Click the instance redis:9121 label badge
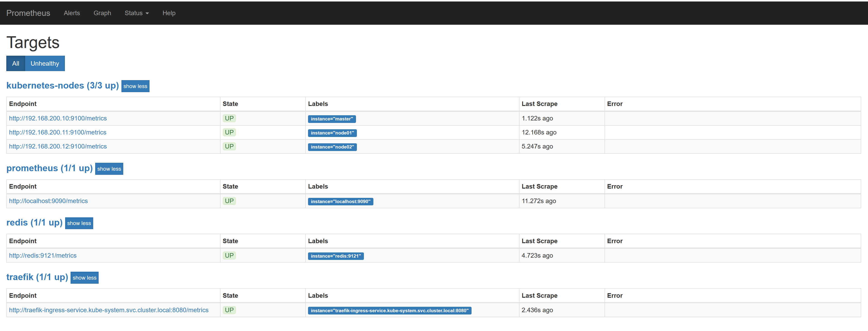Screen dimensions: 868x331 point(335,256)
